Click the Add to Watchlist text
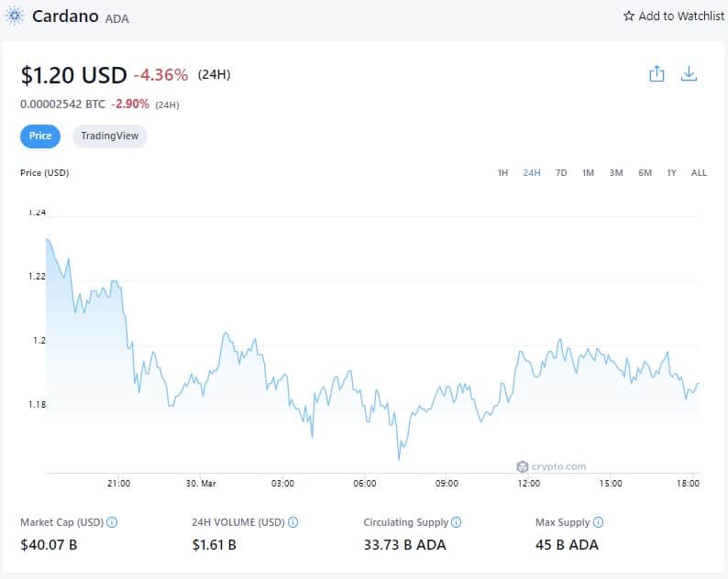The image size is (728, 579). coord(681,16)
